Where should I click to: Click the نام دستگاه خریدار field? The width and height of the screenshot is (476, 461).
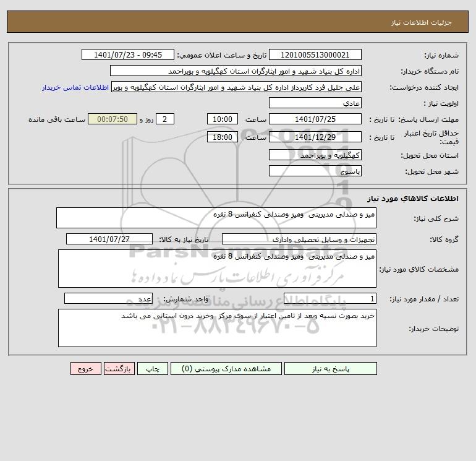pos(236,71)
